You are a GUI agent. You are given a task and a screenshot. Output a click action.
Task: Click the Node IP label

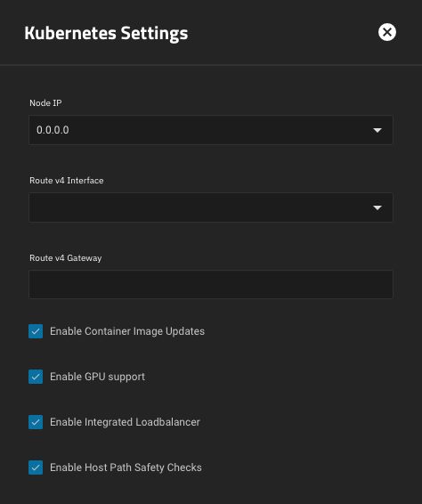45,103
